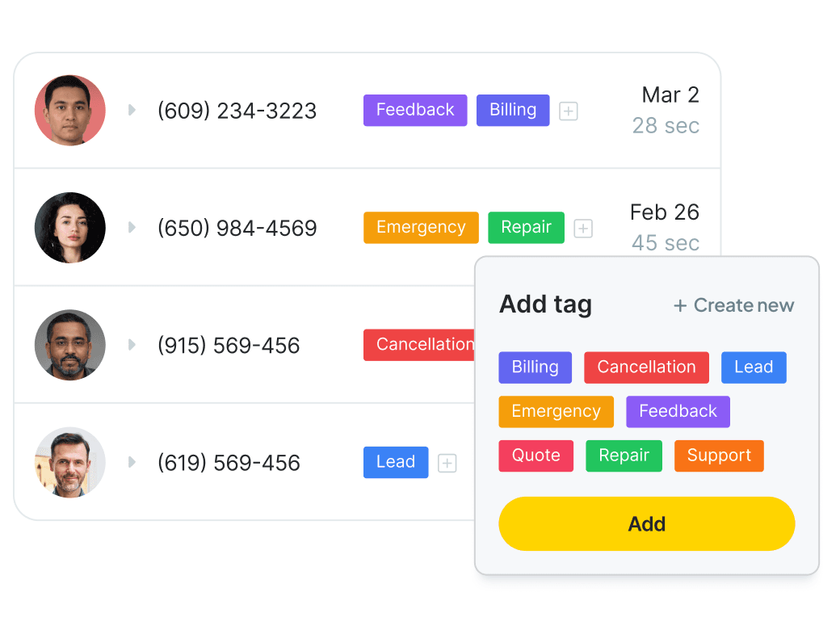Choose the Quote tag

click(535, 456)
